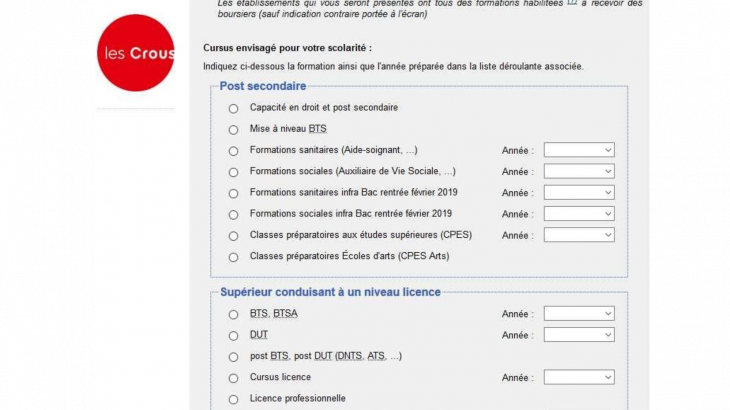
Task: Select Capacité en droit et post secondaire
Action: (233, 108)
